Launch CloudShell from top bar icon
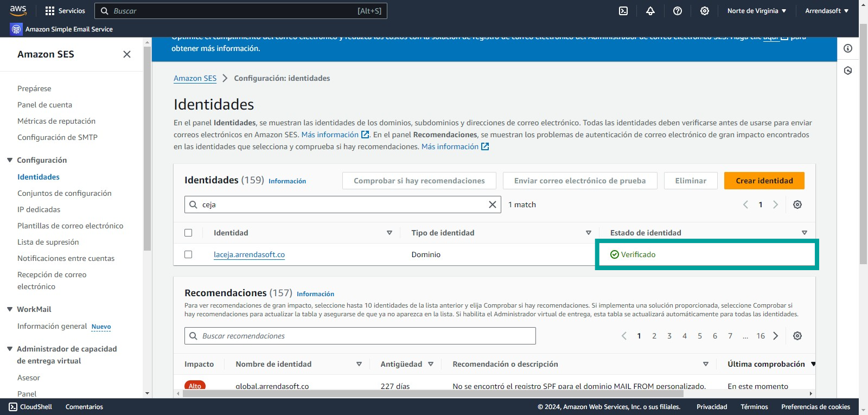868x415 pixels. pos(623,11)
